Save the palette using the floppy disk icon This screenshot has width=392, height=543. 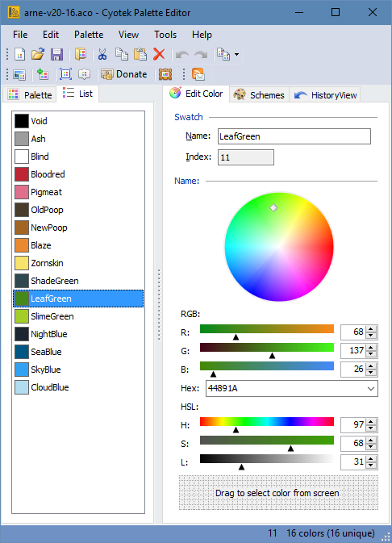56,54
